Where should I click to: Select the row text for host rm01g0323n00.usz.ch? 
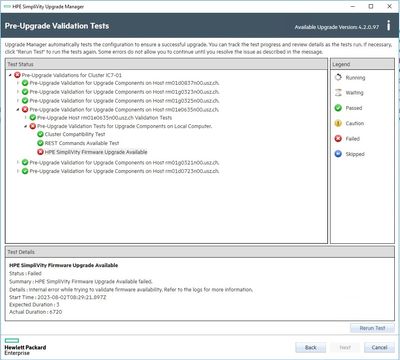coord(124,92)
